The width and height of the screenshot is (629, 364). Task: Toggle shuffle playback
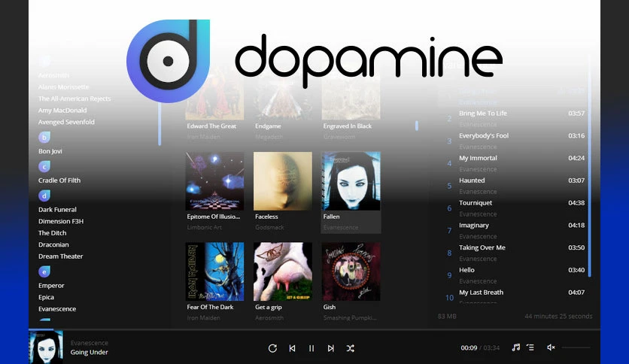pyautogui.click(x=350, y=348)
